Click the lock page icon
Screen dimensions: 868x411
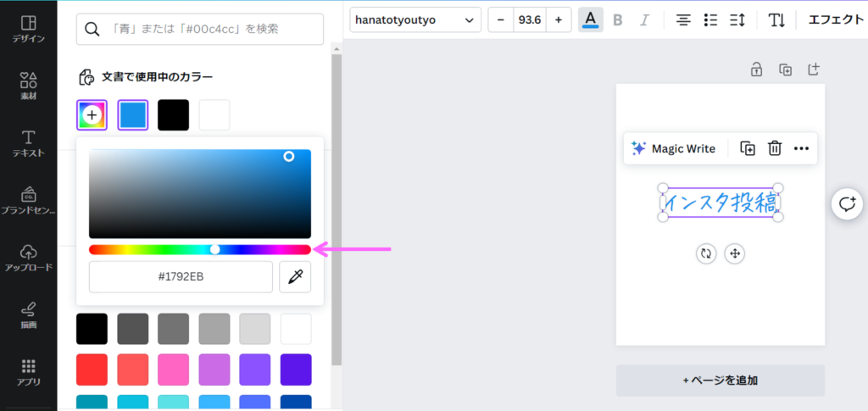pos(756,69)
